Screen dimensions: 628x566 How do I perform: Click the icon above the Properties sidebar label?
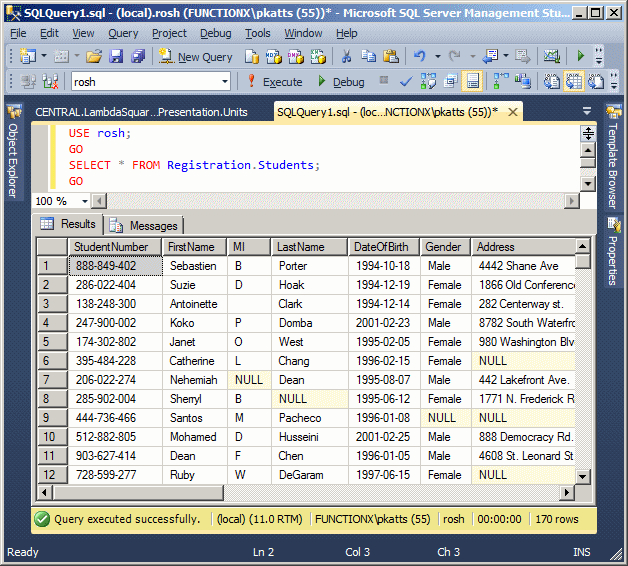click(x=613, y=225)
